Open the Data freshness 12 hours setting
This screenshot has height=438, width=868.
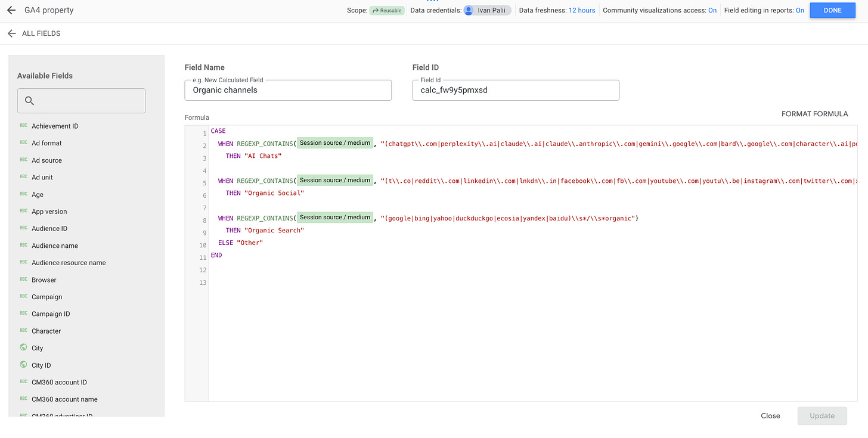(x=582, y=10)
